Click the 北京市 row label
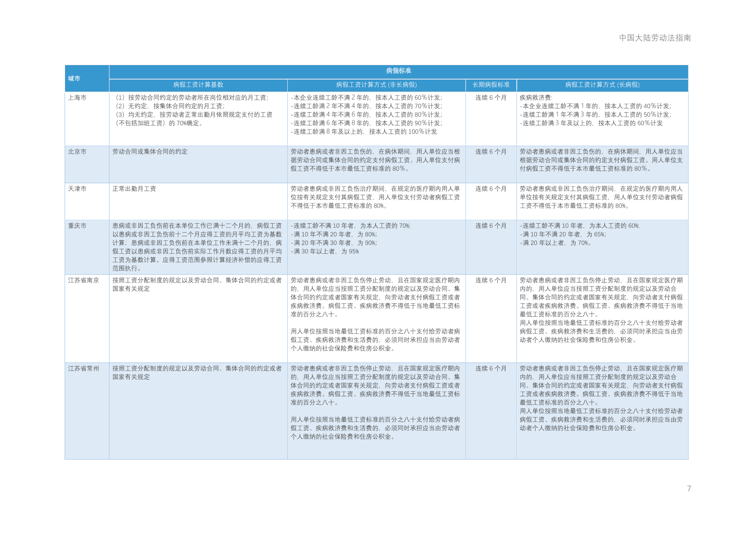 tap(77, 152)
